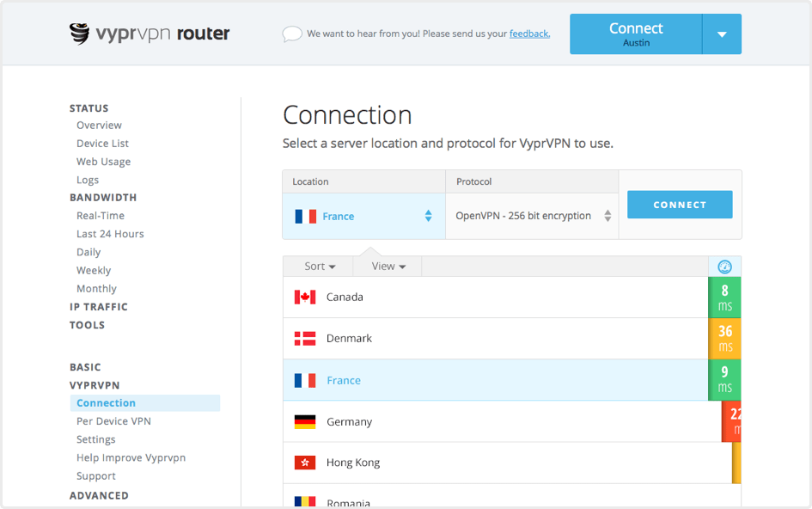Image resolution: width=812 pixels, height=509 pixels.
Task: Click the 36 ms ping badge for Denmark
Action: point(724,339)
